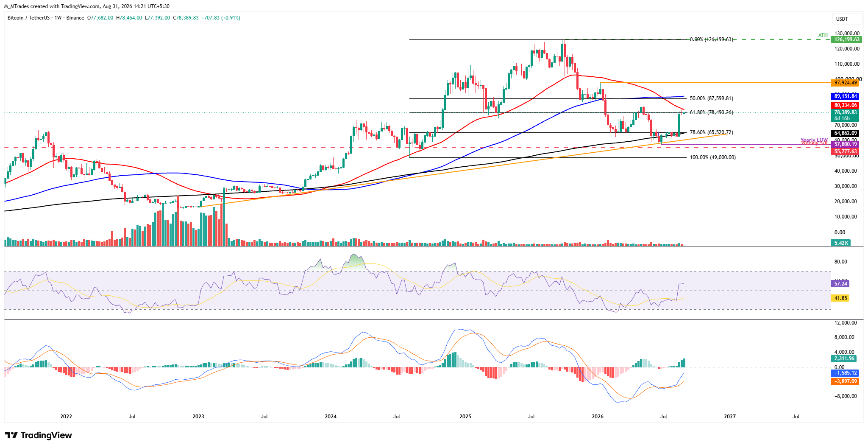Select the 126,199.63 ATH price tag
This screenshot has height=448, width=868.
pos(847,39)
